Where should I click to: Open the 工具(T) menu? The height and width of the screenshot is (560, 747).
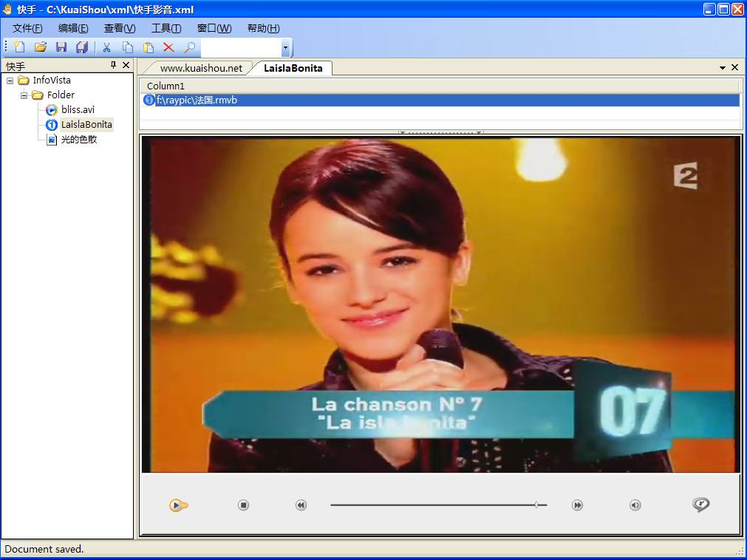(166, 28)
